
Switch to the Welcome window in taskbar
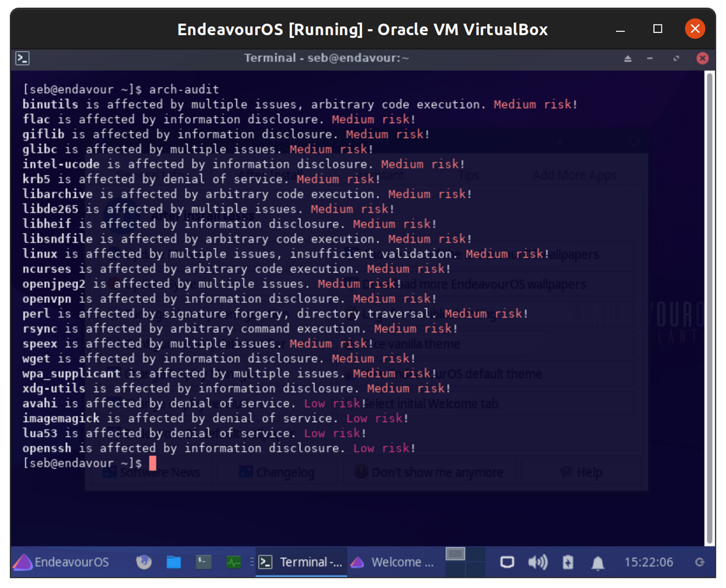[x=392, y=562]
